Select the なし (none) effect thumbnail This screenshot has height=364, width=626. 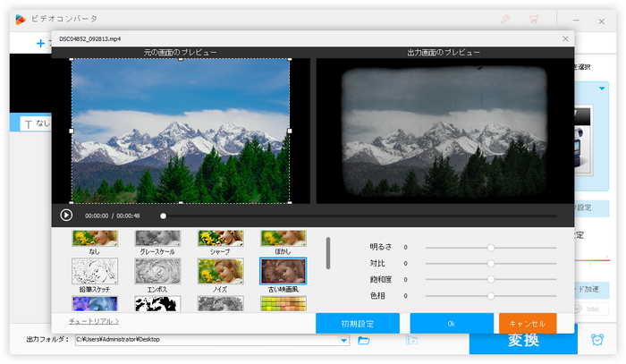pyautogui.click(x=95, y=238)
